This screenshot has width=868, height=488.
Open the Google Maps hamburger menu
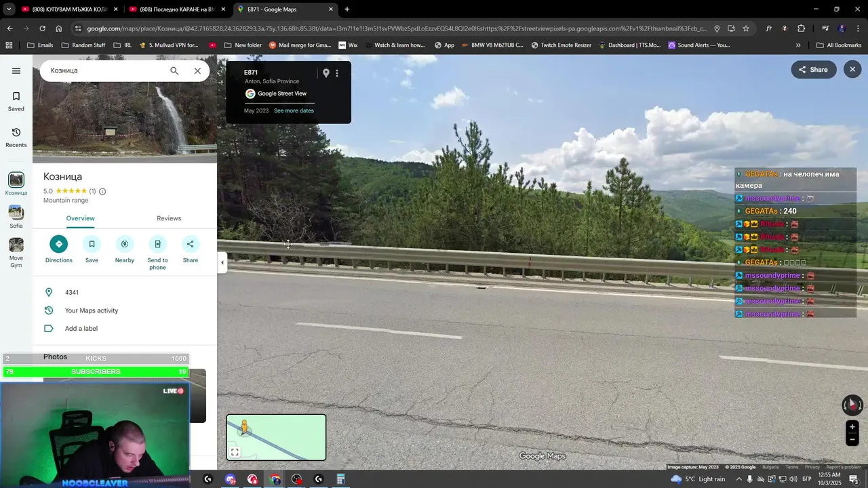(x=16, y=70)
